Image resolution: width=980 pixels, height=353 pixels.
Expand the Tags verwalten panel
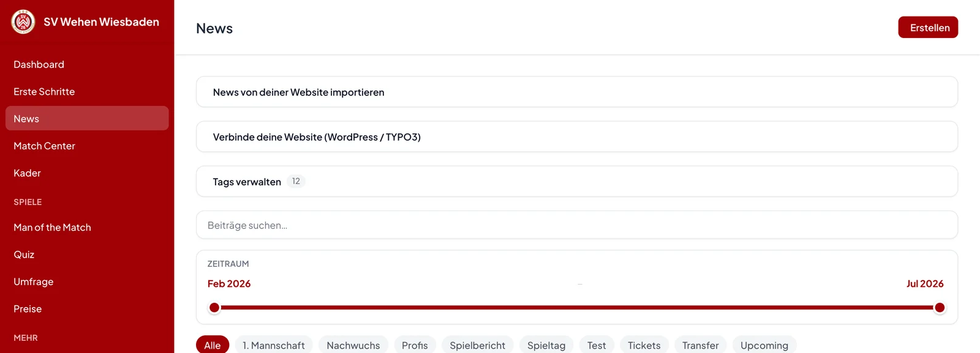tap(577, 181)
